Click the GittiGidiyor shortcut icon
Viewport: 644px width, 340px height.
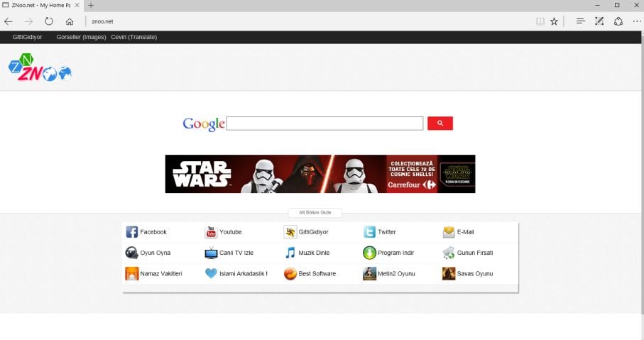[x=290, y=232]
